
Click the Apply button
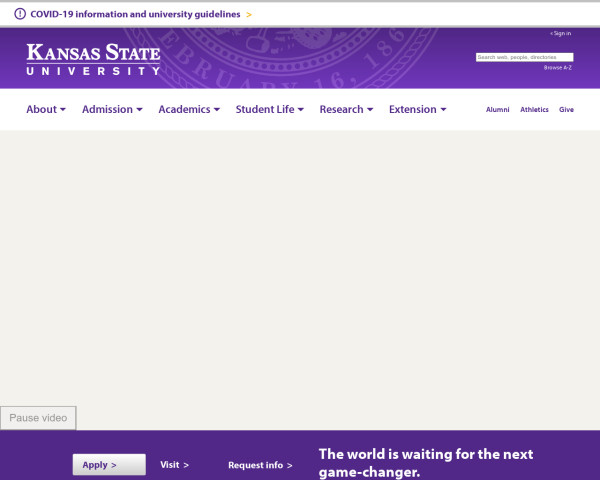[109, 465]
